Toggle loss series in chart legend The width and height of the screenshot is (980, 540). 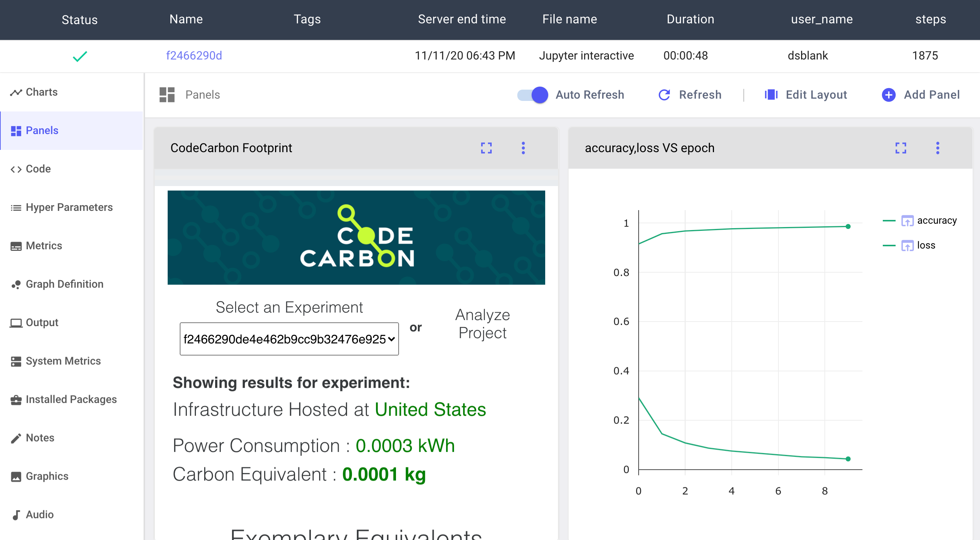tap(926, 245)
